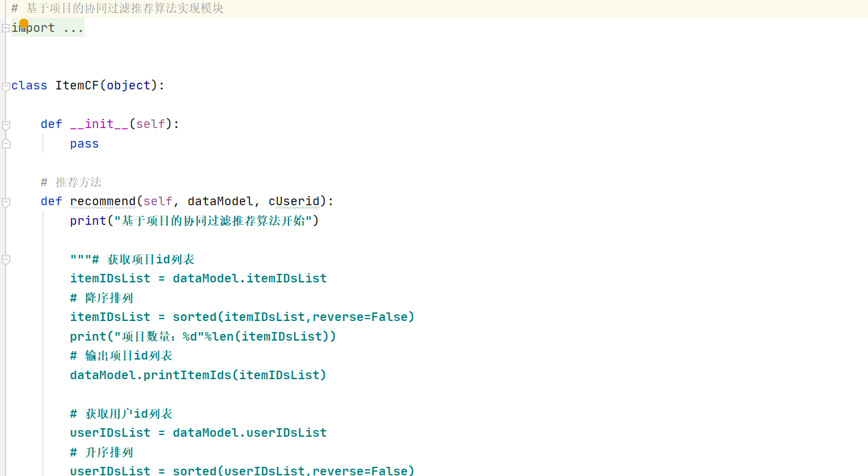Collapse the class ItemCF fold marker

pos(6,87)
